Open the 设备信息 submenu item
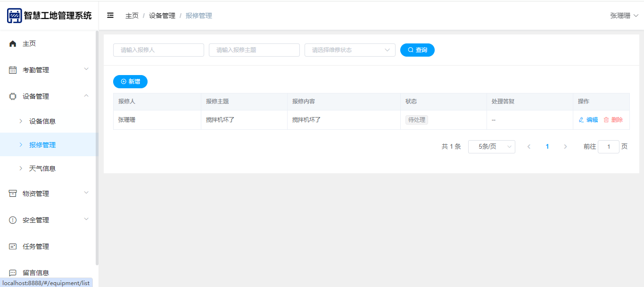 pyautogui.click(x=42, y=121)
